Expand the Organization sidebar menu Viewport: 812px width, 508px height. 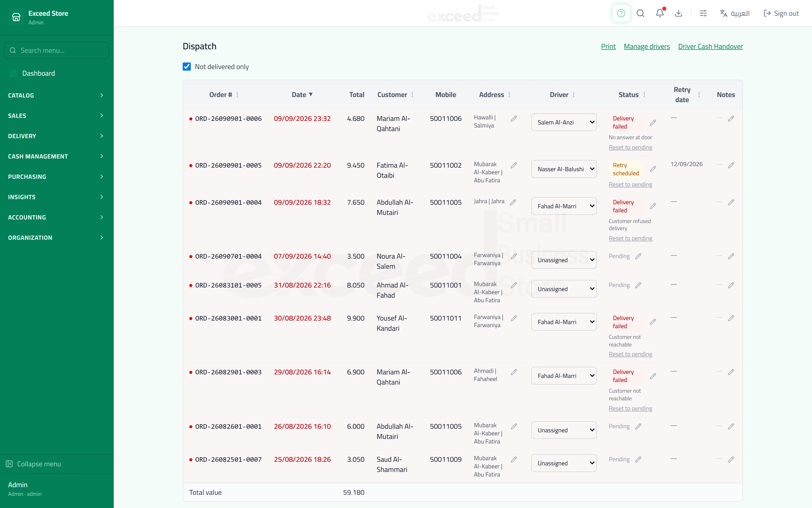pos(56,237)
